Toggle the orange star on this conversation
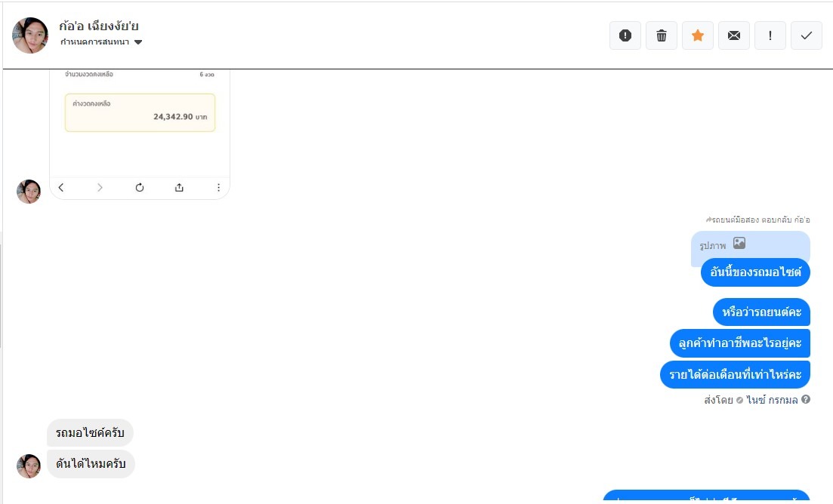This screenshot has height=504, width=833. [698, 35]
